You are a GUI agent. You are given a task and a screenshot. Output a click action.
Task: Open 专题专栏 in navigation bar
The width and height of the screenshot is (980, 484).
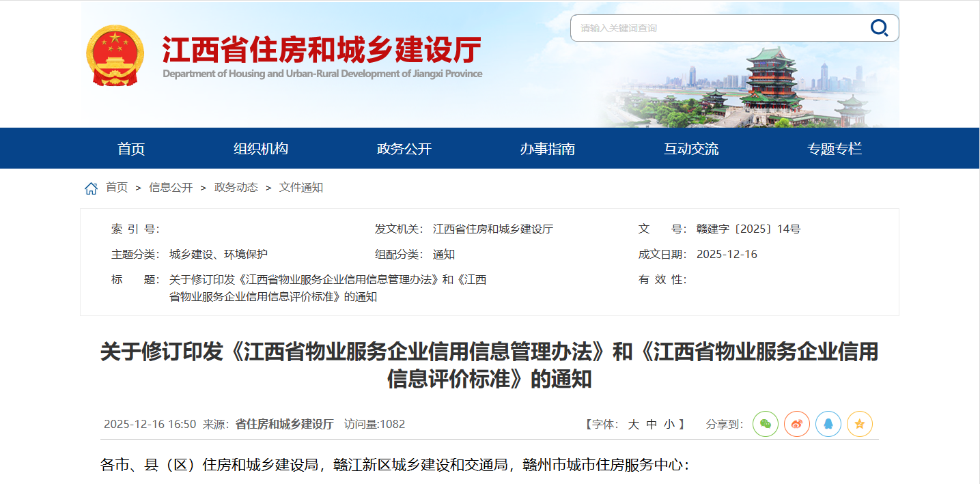835,149
